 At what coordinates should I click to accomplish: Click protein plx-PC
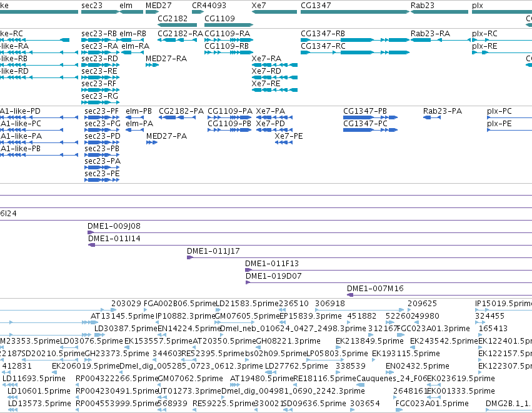click(x=509, y=117)
